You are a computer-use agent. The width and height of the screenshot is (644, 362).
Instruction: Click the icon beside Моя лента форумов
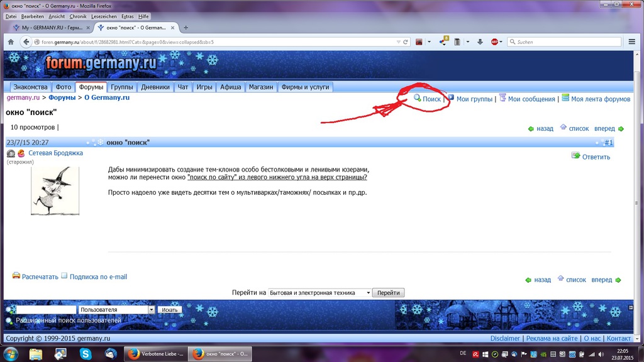565,97
